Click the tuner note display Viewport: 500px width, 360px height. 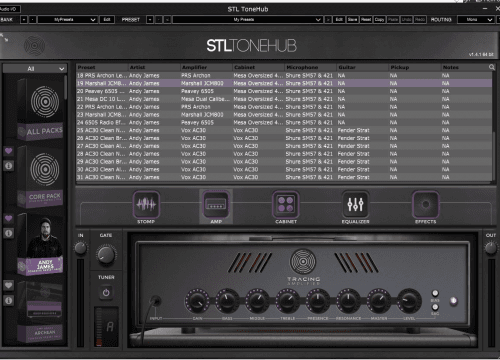(110, 327)
